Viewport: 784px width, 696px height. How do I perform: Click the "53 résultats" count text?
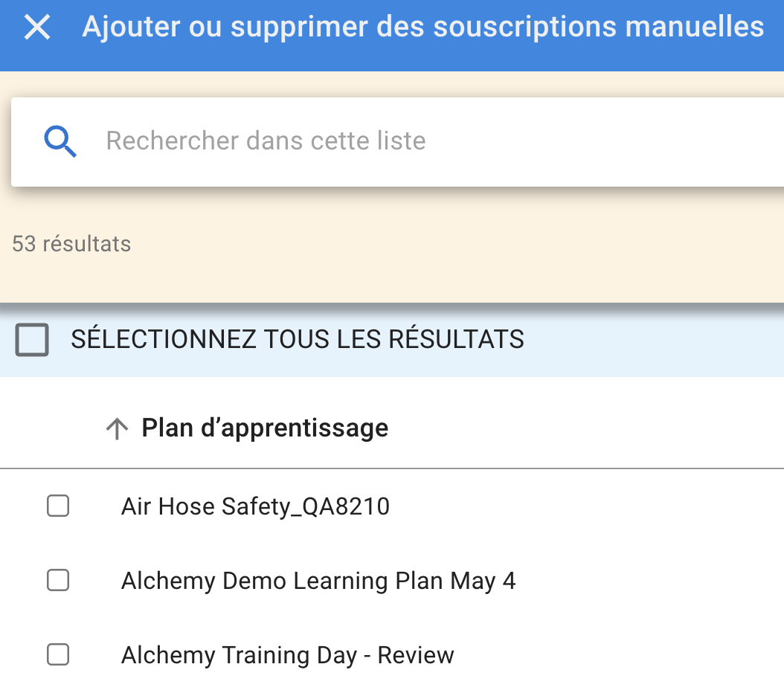[71, 244]
